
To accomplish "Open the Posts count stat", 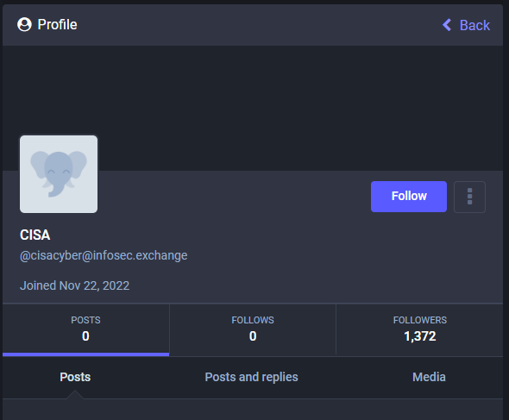I will [x=85, y=329].
